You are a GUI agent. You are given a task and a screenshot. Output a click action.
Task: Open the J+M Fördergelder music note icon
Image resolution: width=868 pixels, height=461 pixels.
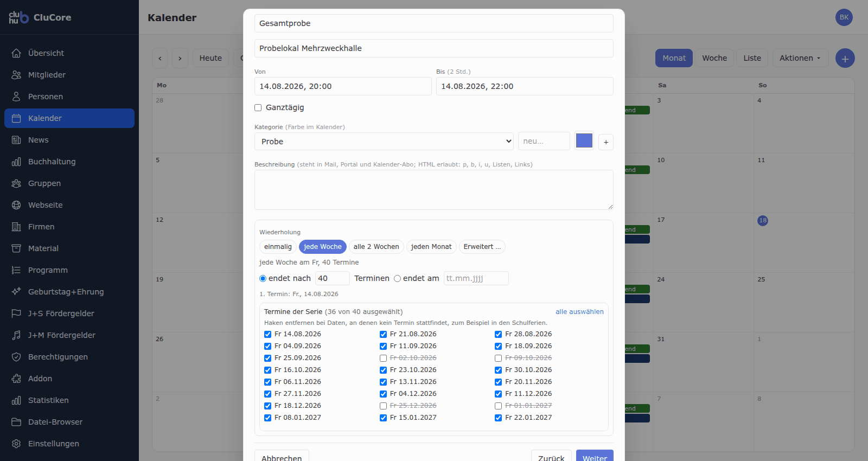pyautogui.click(x=16, y=335)
